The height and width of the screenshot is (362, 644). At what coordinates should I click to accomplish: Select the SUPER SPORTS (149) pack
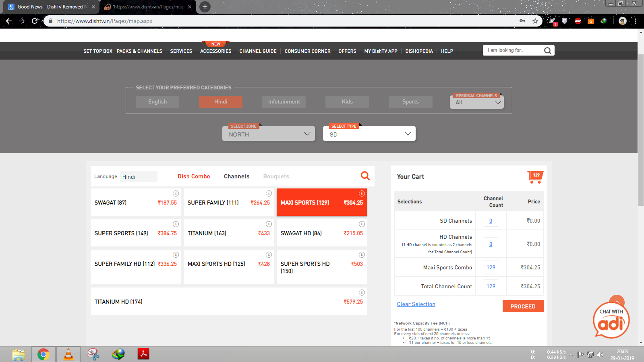136,233
